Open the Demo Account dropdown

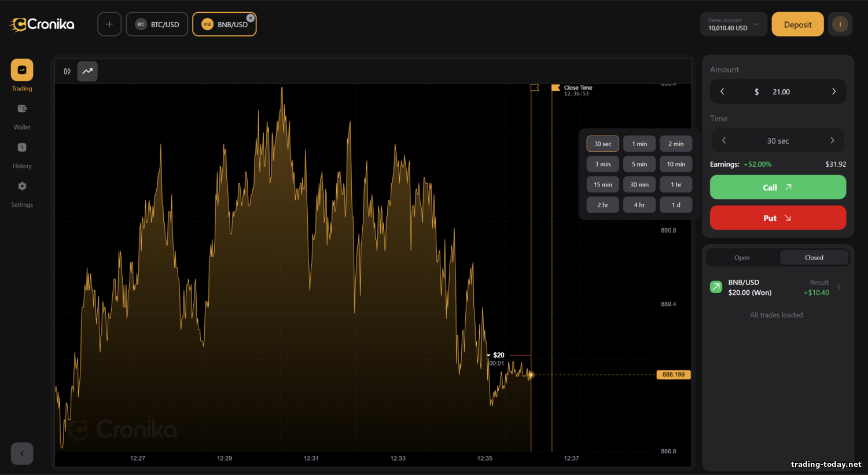point(733,24)
